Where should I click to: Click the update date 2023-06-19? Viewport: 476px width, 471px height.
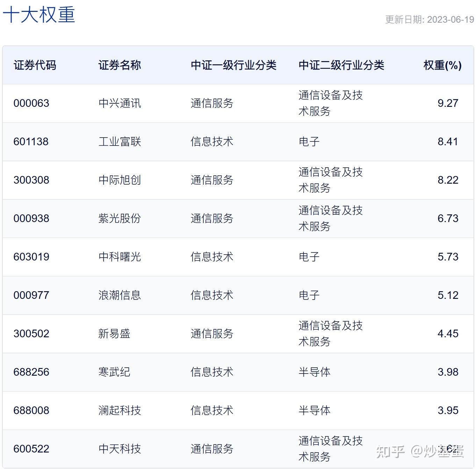coord(450,20)
